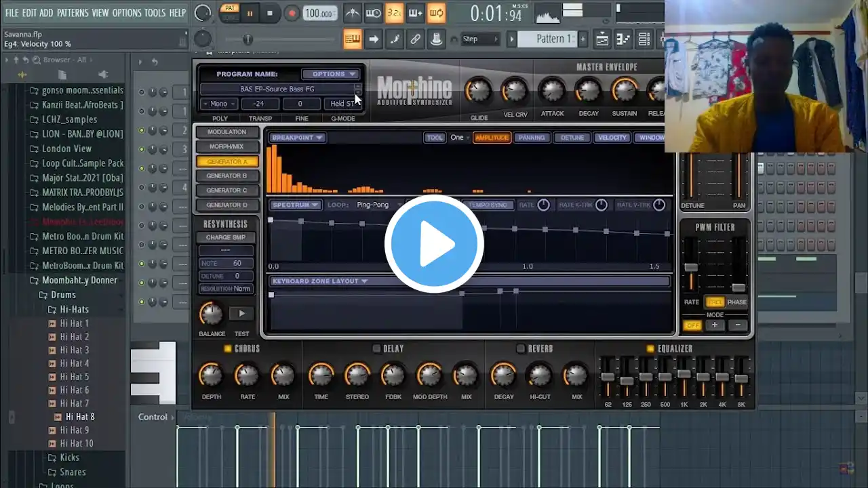868x488 pixels.
Task: Open the TOOL One dropdown
Action: click(460, 138)
